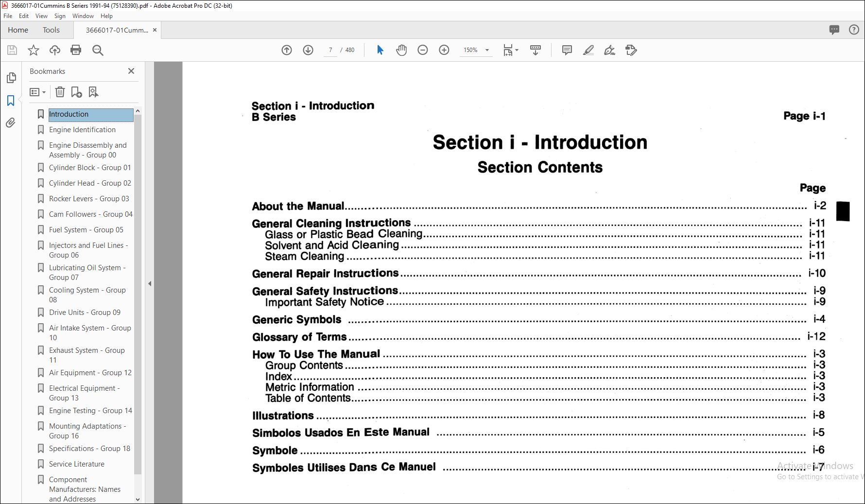
Task: Click the Save file icon
Action: (12, 50)
